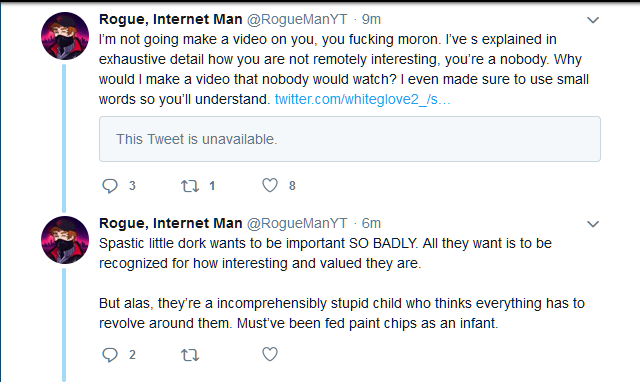Screen dimensions: 640x382
Task: Open the tweet starting 'I'm not going make a video'
Action: [344, 69]
